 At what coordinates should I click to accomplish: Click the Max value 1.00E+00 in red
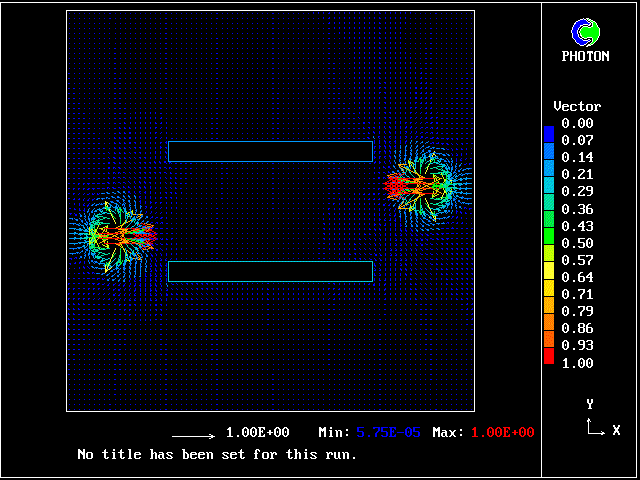[x=498, y=433]
